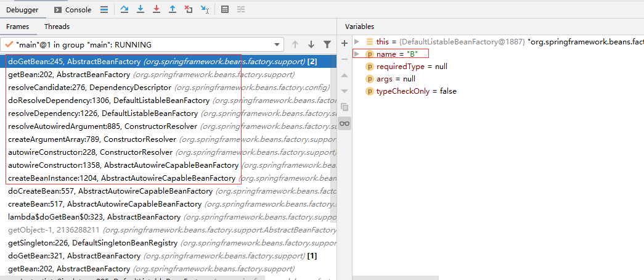This screenshot has height=280, width=644.
Task: Open the Console tab
Action: click(x=73, y=10)
